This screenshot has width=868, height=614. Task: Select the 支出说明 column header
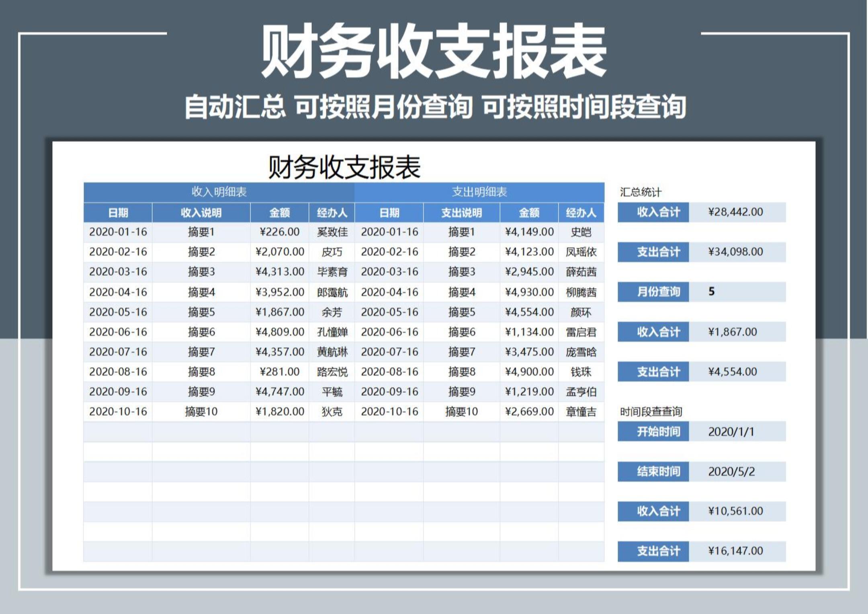coord(461,213)
